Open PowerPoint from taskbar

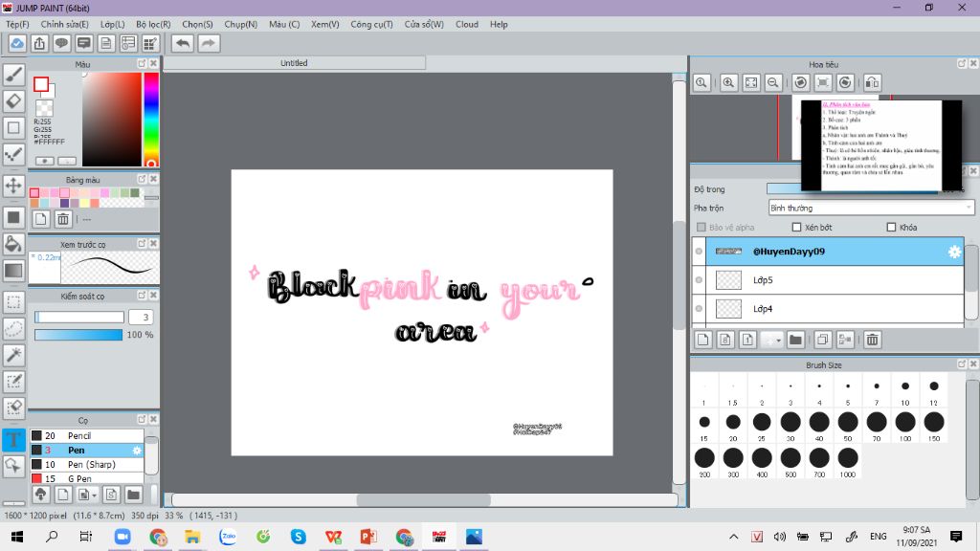368,537
